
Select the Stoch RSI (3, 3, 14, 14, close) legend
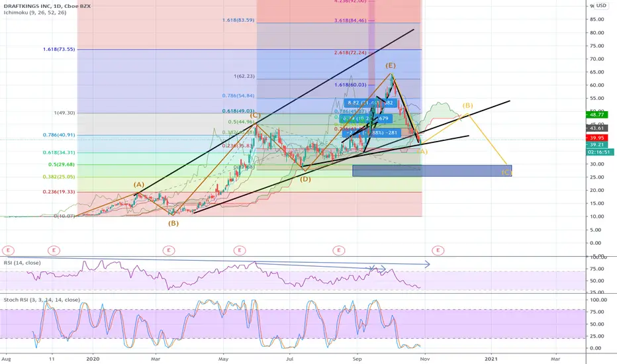(x=42, y=300)
